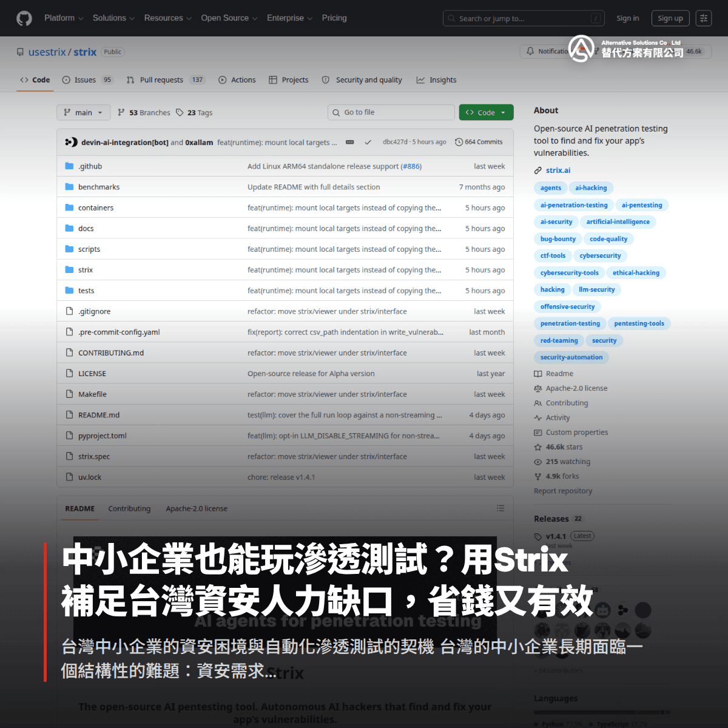The height and width of the screenshot is (728, 728).
Task: Open the Resources dropdown
Action: pyautogui.click(x=167, y=18)
